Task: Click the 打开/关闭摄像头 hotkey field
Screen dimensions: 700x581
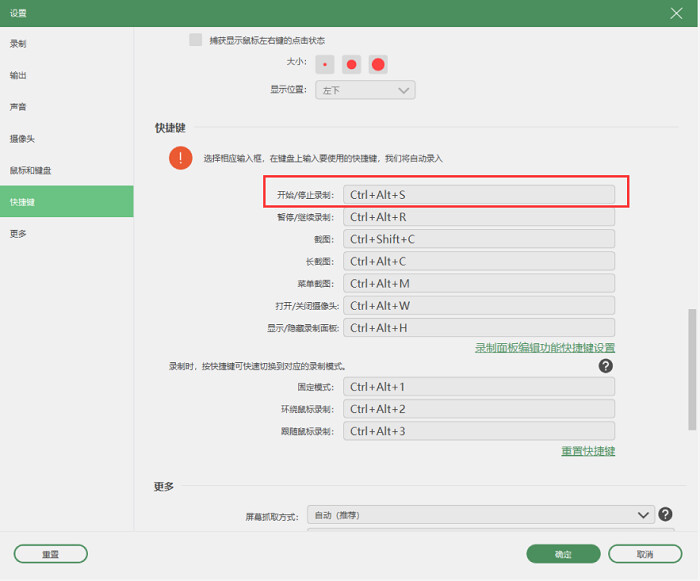Action: coord(479,305)
